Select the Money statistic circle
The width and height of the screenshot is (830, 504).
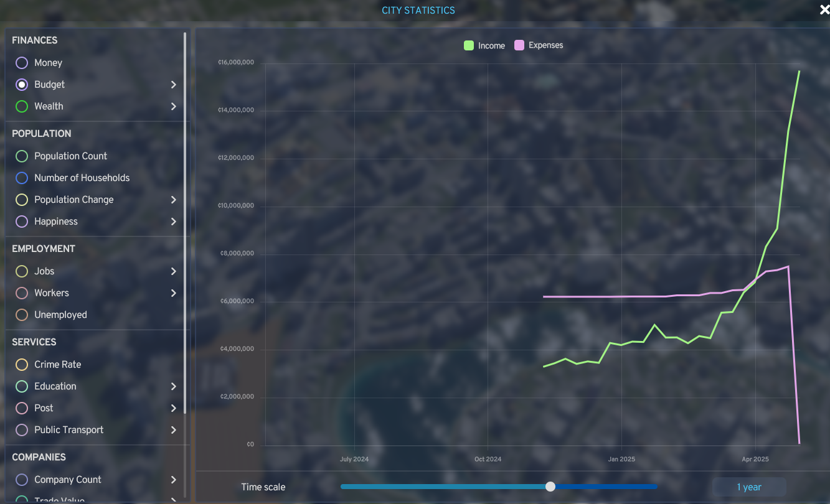tap(21, 62)
